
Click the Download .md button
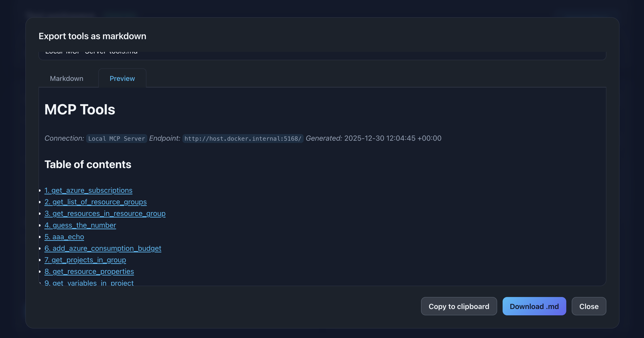click(x=534, y=306)
